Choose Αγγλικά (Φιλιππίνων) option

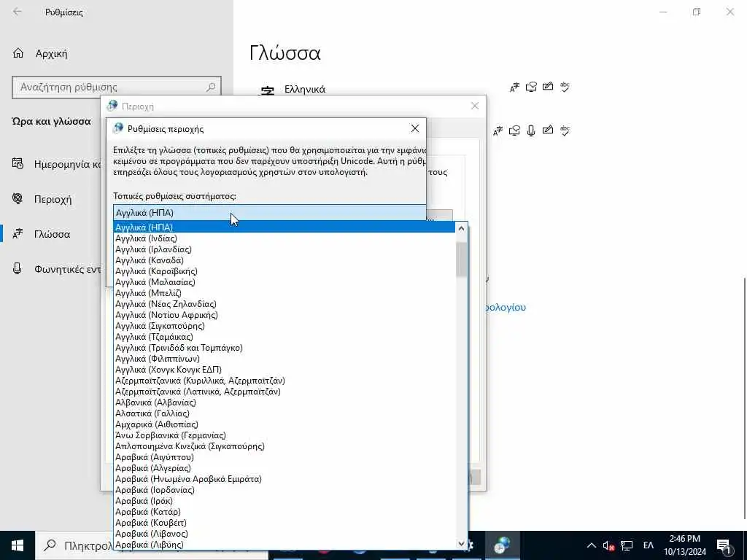(x=285, y=359)
